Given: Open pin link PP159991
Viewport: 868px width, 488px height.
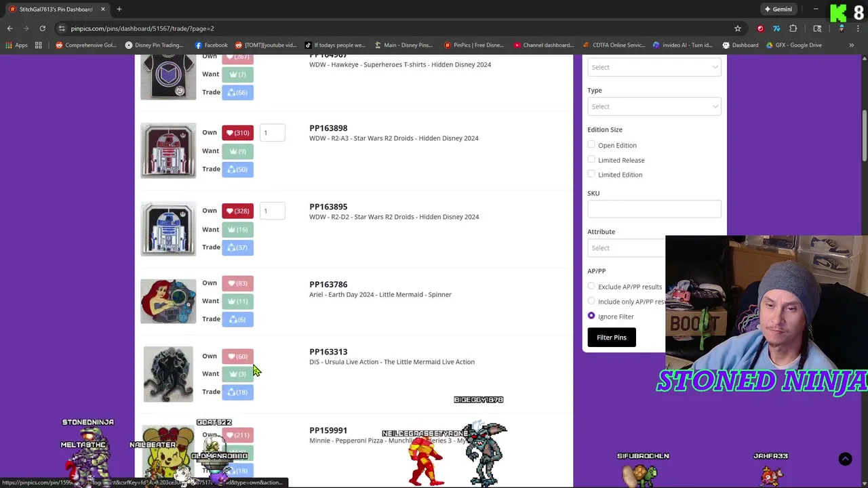Looking at the screenshot, I should 328,430.
